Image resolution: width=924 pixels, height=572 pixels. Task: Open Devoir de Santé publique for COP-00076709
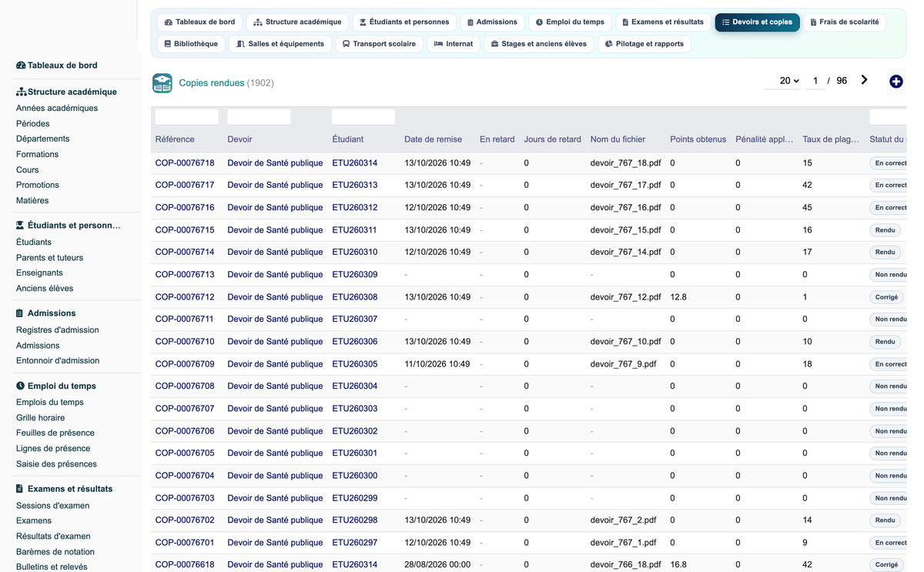pyautogui.click(x=275, y=364)
